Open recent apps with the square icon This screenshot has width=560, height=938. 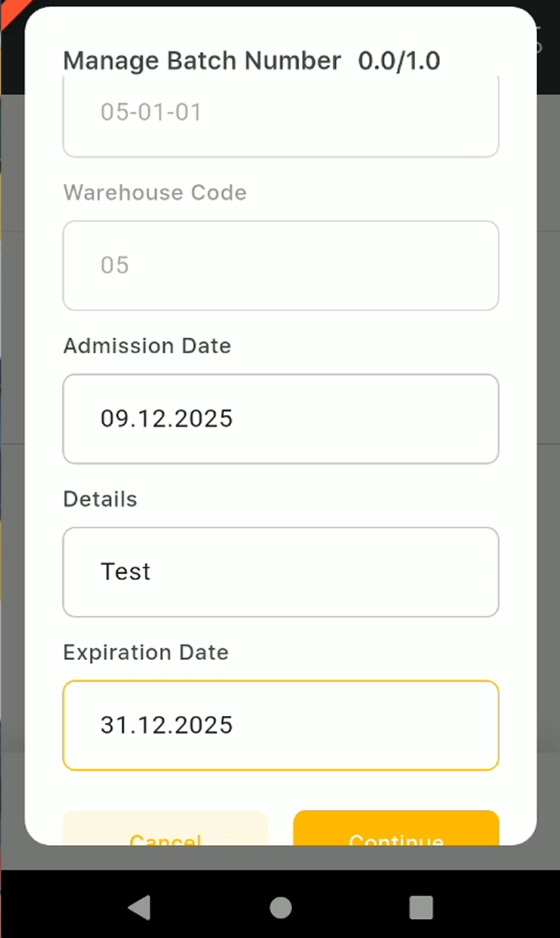pos(421,908)
